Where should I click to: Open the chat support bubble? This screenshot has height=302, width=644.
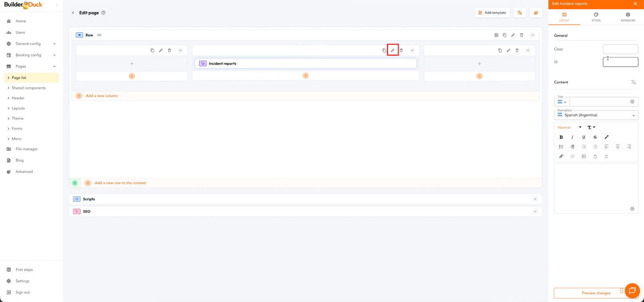(632, 291)
